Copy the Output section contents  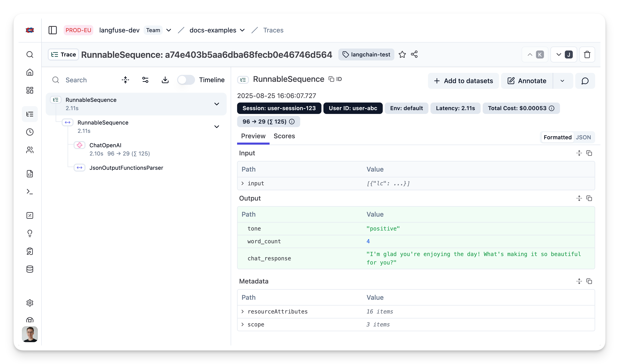(589, 198)
